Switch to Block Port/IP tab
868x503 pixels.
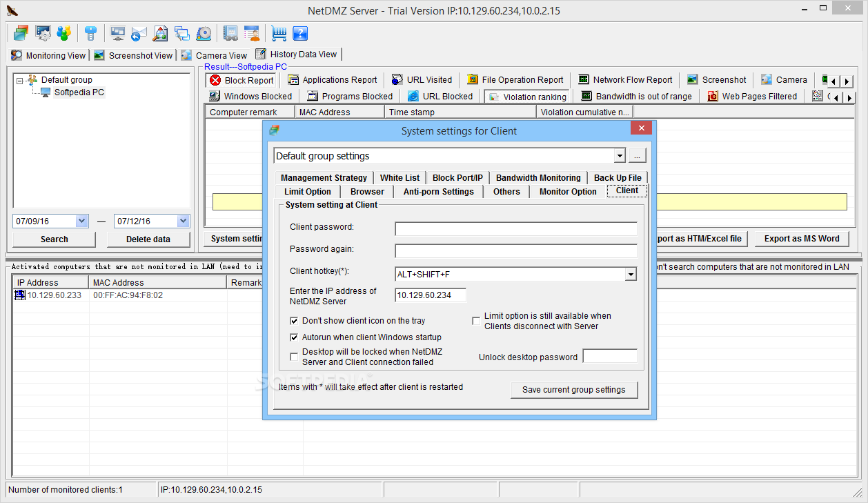pos(457,178)
